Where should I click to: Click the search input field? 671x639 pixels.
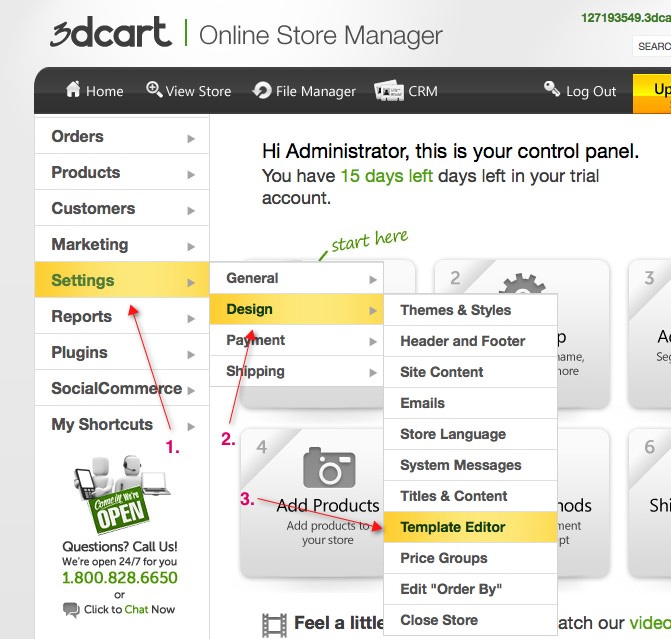tap(652, 46)
